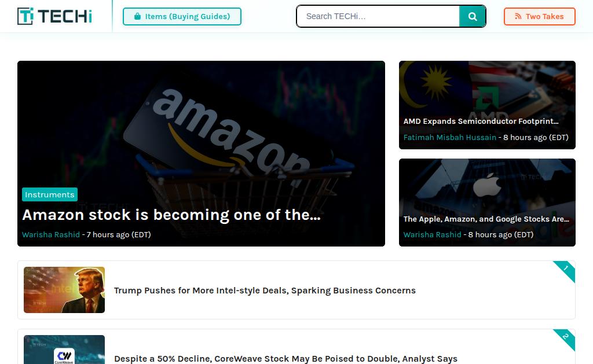
Task: Open AMD Expands Semiconductor Footprint article
Action: (x=481, y=122)
